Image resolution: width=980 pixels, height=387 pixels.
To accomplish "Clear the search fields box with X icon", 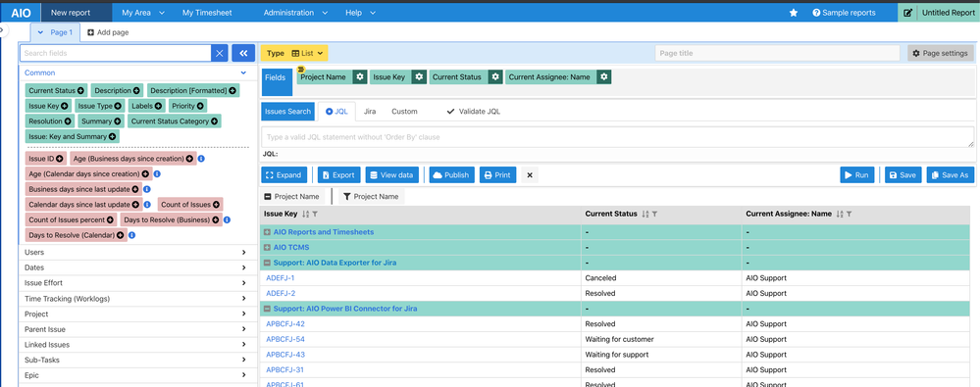I will [220, 53].
